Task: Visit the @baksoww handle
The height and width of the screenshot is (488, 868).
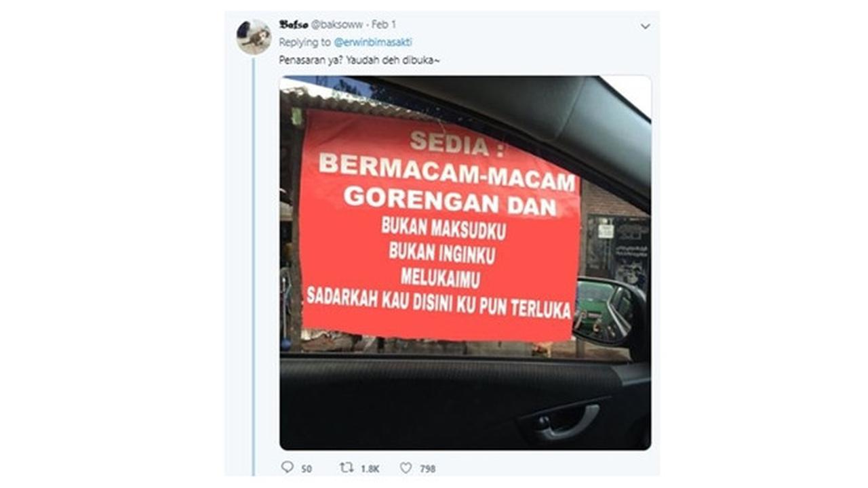Action: (x=336, y=25)
